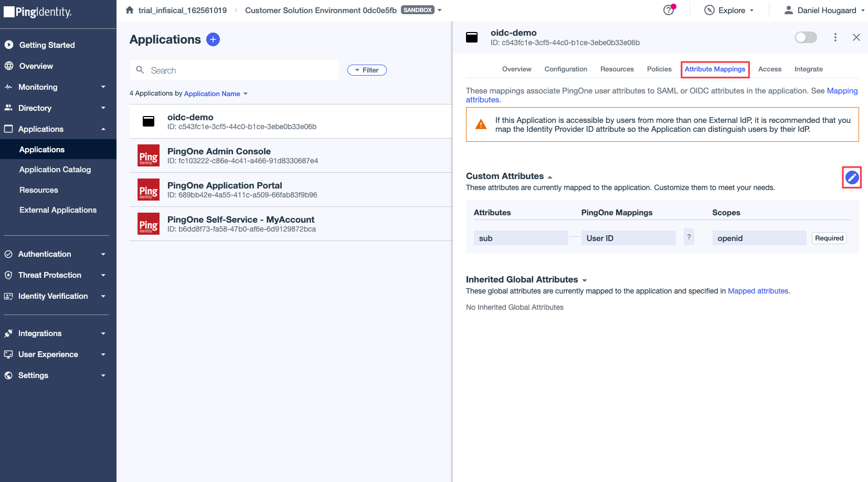Change sort by Application Name

pos(216,93)
